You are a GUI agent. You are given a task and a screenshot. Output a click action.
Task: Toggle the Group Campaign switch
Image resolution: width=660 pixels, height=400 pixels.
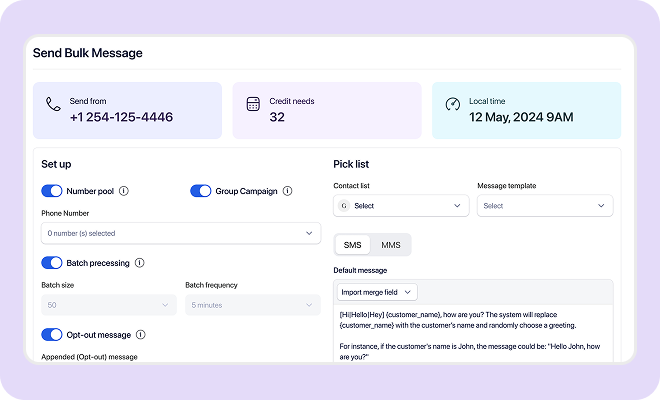point(201,191)
